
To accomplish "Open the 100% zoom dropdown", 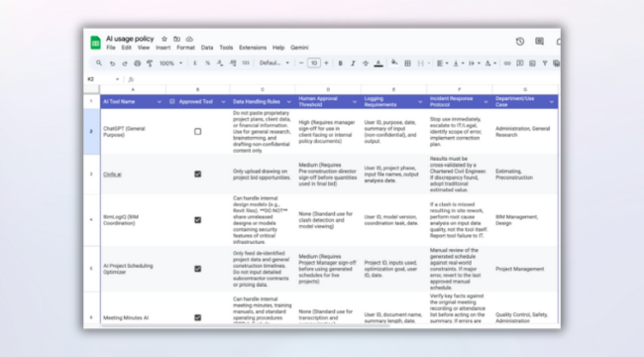I will [x=170, y=63].
